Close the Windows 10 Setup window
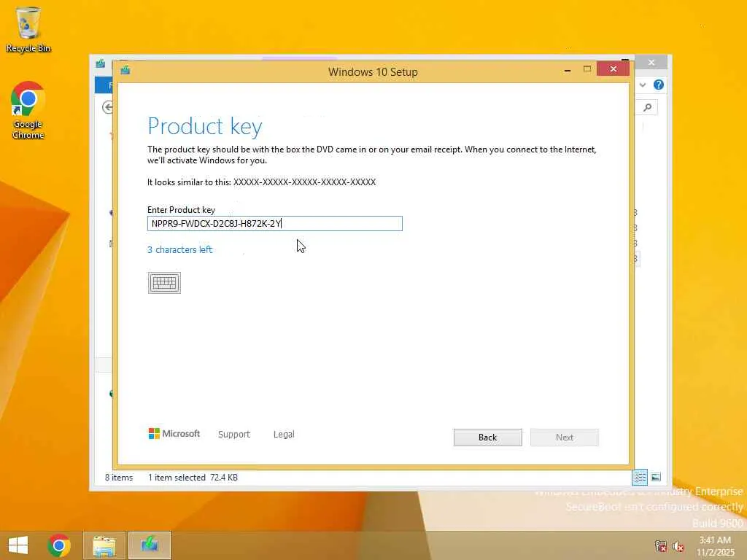The height and width of the screenshot is (560, 747). (613, 69)
